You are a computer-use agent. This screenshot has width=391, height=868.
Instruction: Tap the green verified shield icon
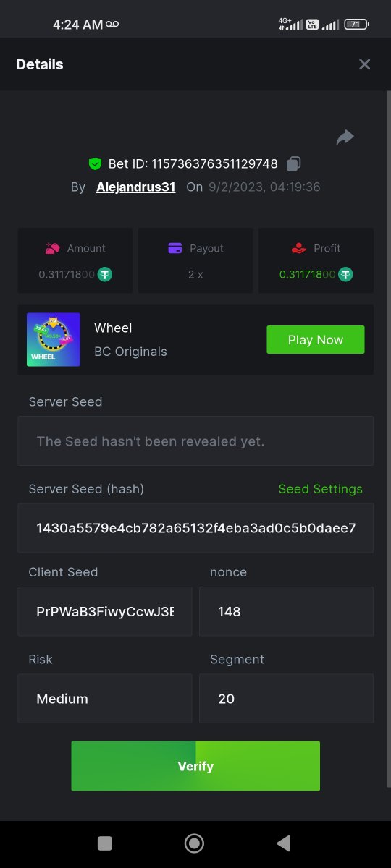95,164
